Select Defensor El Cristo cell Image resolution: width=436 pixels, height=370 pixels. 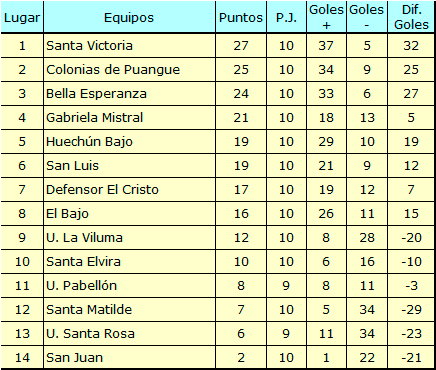tap(129, 190)
